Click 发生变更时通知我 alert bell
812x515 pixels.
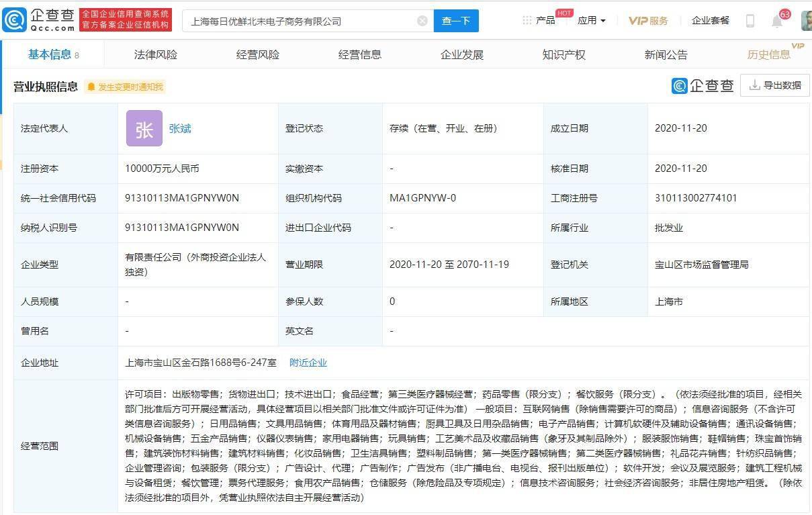[125, 87]
